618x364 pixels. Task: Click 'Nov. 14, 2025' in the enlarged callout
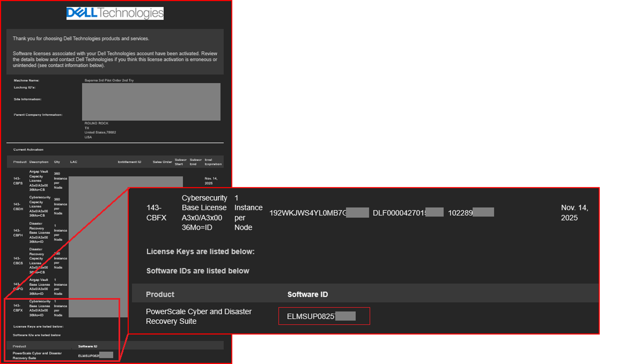[574, 213]
